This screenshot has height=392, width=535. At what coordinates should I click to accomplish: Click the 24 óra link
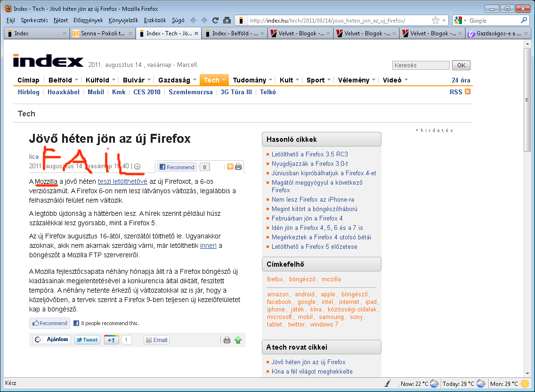pyautogui.click(x=461, y=80)
